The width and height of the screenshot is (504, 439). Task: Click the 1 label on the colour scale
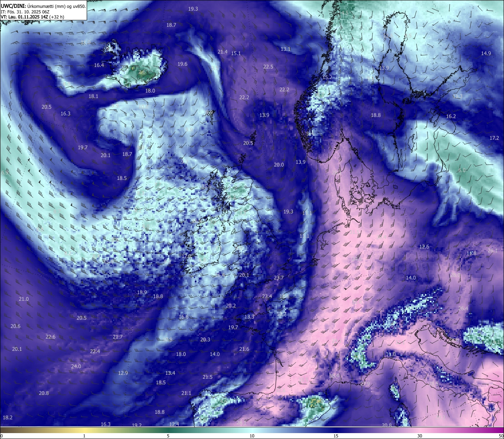(x=84, y=436)
